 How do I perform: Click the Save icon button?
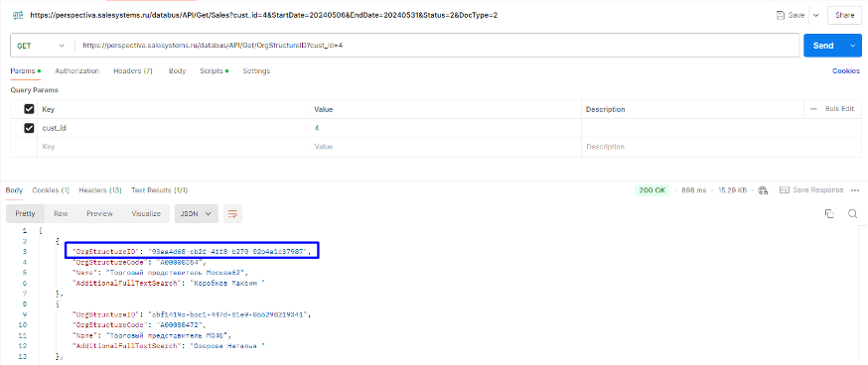click(x=791, y=16)
